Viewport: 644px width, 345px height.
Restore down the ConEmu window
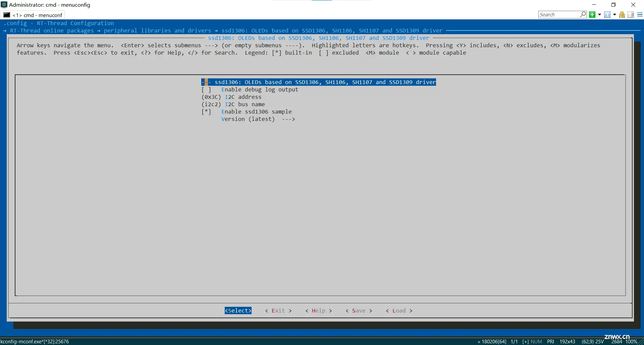point(613,5)
